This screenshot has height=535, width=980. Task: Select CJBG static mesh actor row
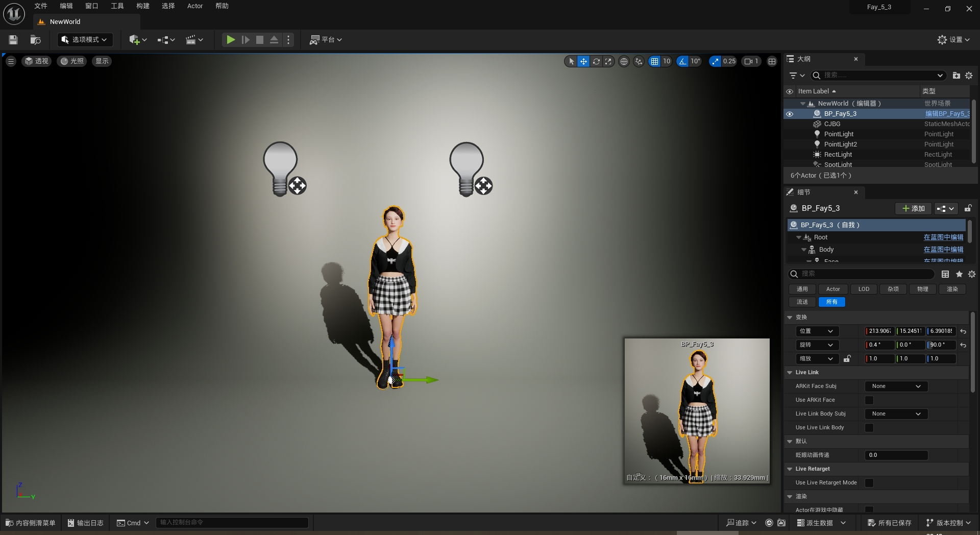[x=876, y=124]
